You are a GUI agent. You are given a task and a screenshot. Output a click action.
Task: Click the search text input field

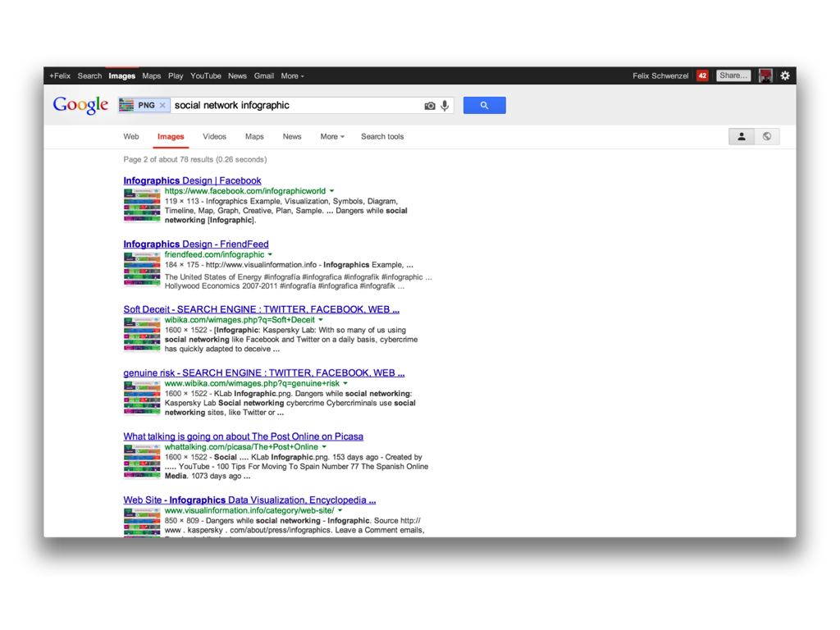[x=295, y=106]
